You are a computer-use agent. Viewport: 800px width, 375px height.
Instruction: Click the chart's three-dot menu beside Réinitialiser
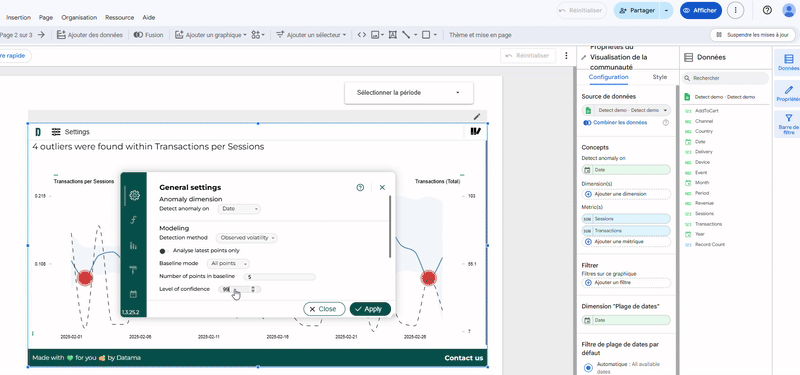(566, 56)
